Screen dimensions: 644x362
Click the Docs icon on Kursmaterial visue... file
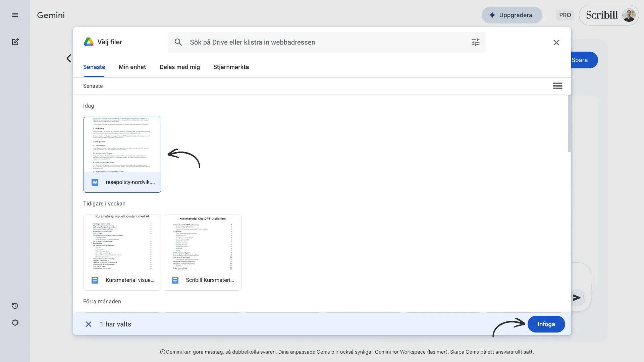95,280
